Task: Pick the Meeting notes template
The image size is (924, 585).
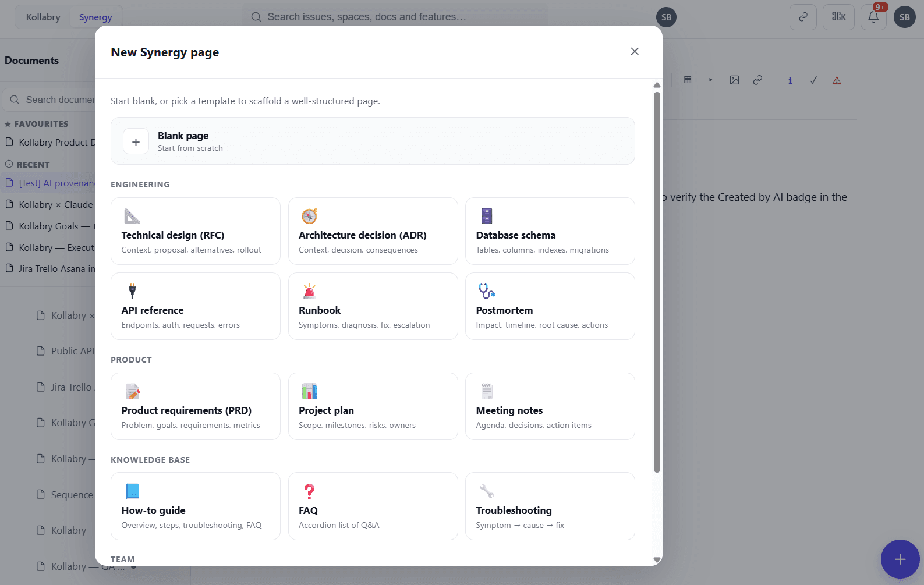Action: coord(550,406)
